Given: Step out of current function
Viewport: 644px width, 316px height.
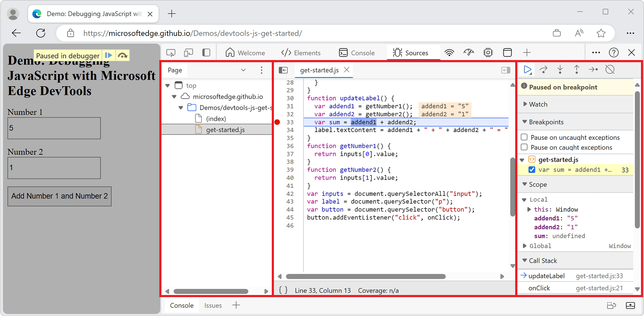Looking at the screenshot, I should (577, 69).
